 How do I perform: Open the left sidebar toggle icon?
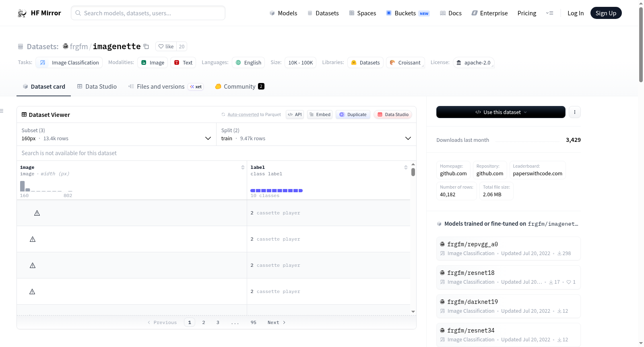coord(2,111)
